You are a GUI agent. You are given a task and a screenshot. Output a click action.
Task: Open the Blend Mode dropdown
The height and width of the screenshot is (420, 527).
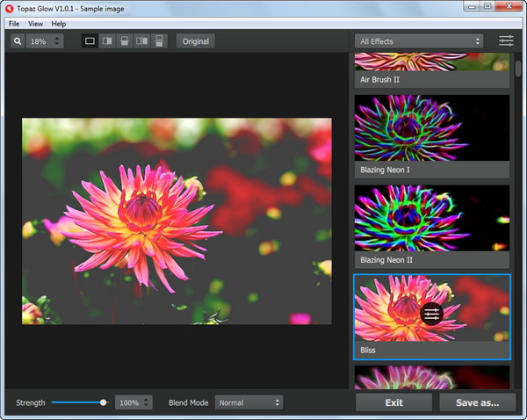click(x=249, y=402)
